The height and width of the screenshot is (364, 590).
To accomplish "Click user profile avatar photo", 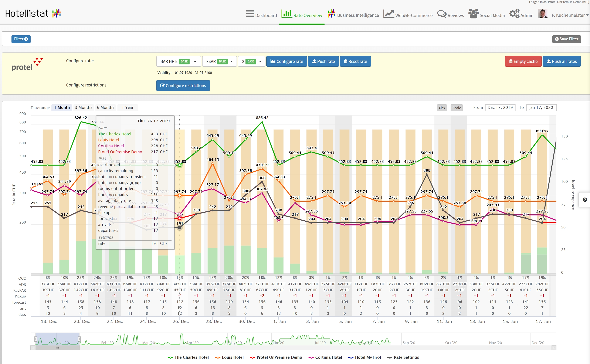I will coord(543,14).
